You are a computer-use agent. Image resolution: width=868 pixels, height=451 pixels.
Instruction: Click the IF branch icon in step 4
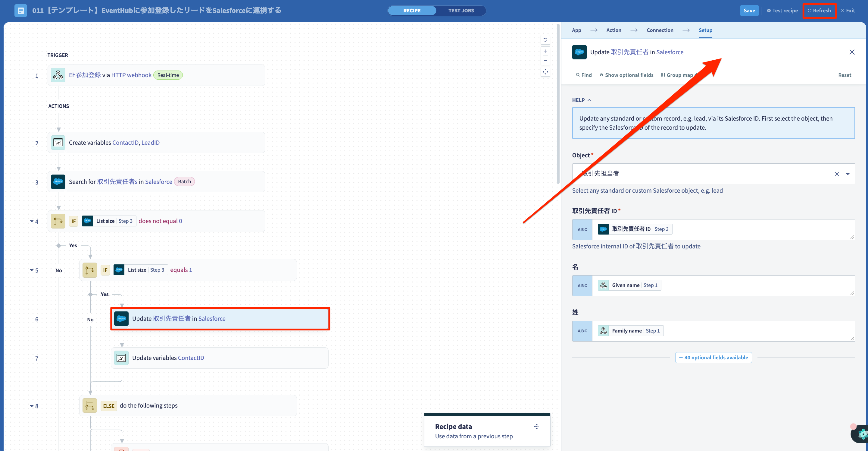(58, 221)
